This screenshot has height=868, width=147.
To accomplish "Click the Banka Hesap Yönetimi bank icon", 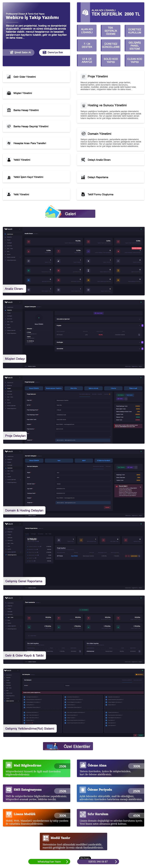I will click(x=9, y=110).
